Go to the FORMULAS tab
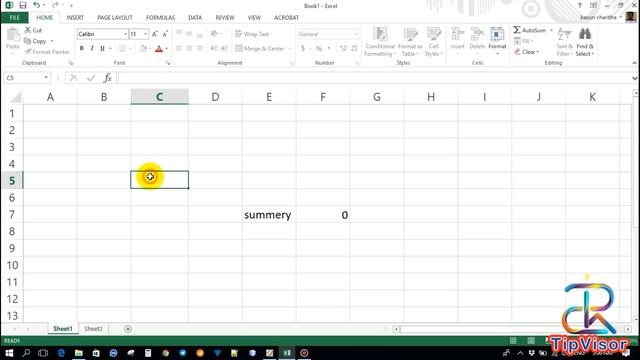The width and height of the screenshot is (640, 360). (x=160, y=18)
